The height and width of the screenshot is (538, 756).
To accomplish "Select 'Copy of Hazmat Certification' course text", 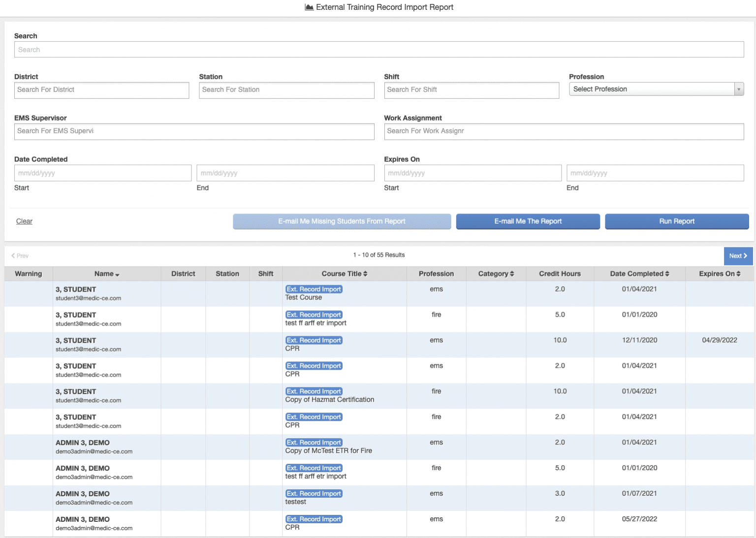I will [330, 400].
